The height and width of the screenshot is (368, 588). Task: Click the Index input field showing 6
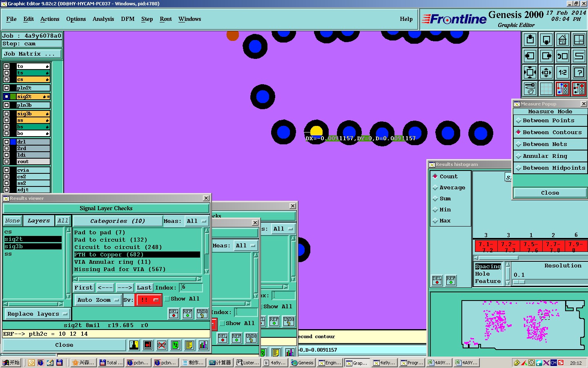(x=191, y=287)
